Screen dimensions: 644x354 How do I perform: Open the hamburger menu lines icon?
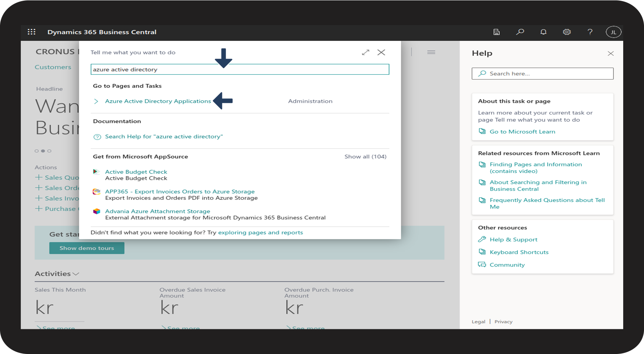(431, 52)
